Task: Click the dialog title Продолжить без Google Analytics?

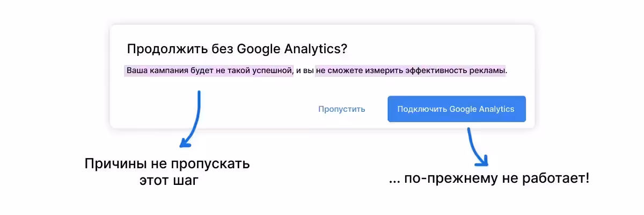Action: 237,49
